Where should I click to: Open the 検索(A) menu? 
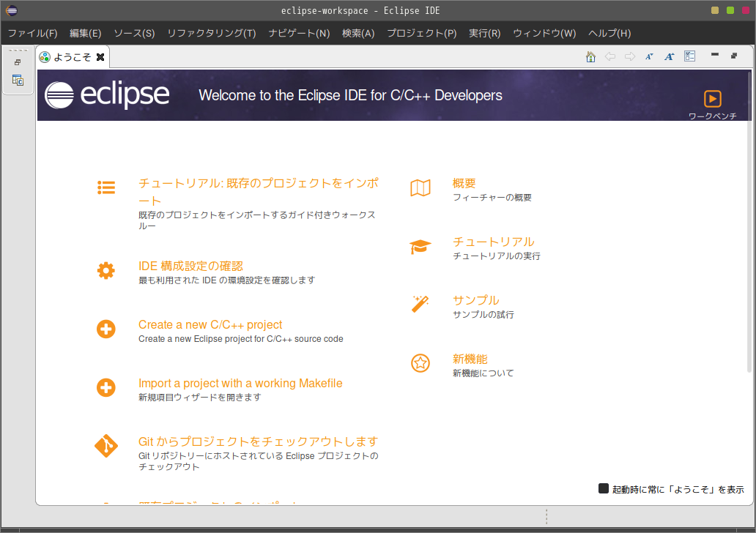coord(358,33)
